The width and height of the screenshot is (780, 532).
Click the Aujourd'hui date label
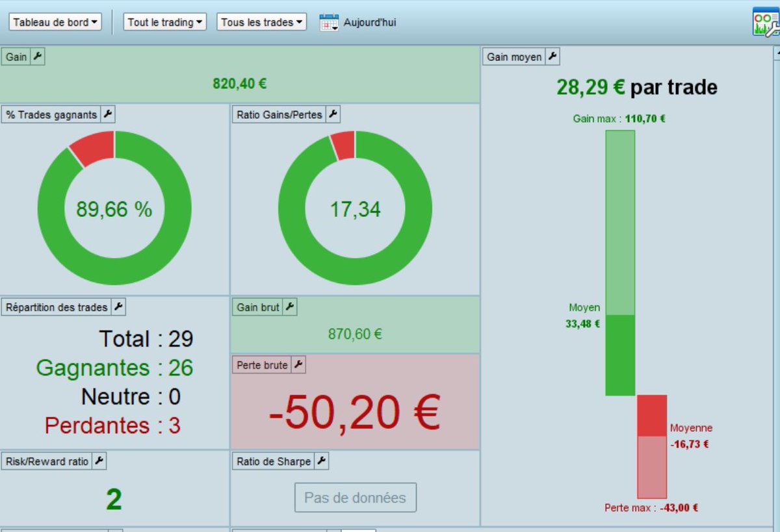pos(370,23)
